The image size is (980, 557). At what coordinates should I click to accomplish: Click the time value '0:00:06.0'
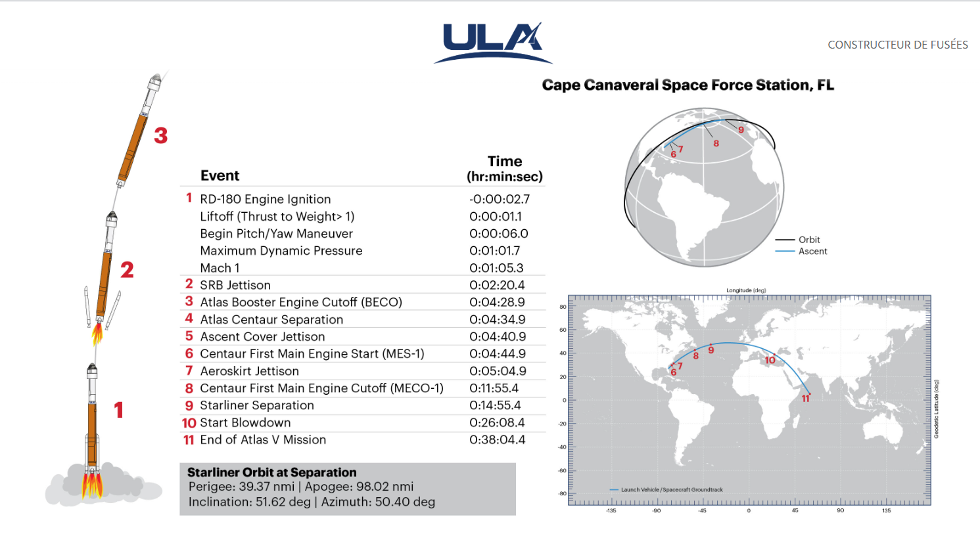[499, 233]
